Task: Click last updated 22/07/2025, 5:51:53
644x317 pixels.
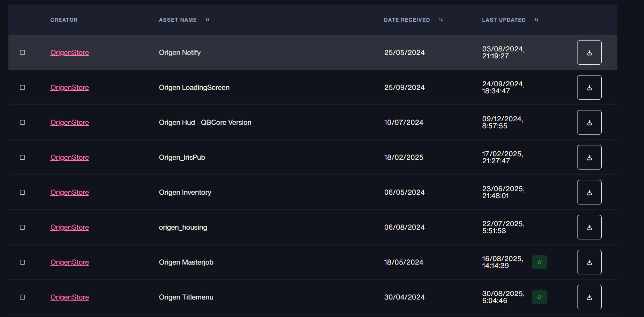Action: pos(503,227)
